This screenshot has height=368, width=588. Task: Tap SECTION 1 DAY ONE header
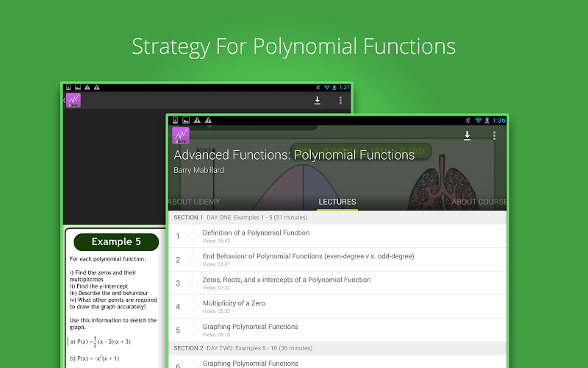point(337,217)
